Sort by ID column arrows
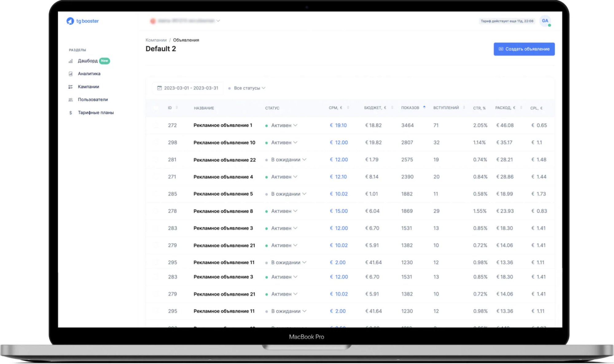This screenshot has height=364, width=614. (x=177, y=108)
